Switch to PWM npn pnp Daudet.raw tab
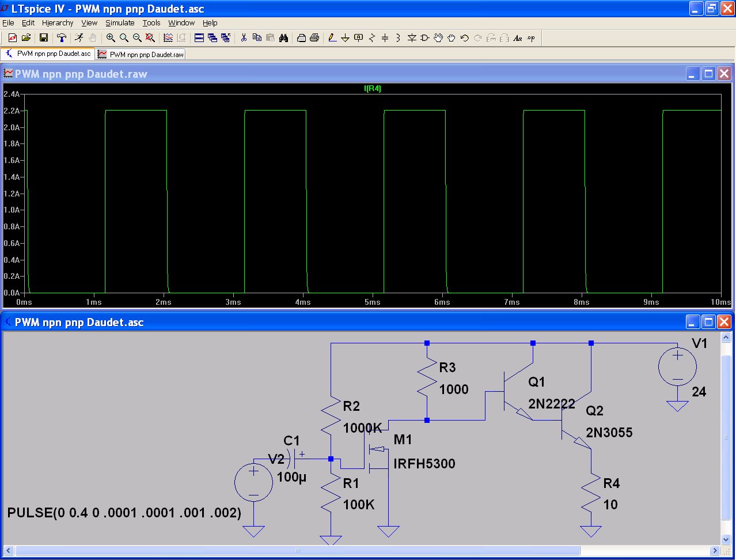 click(141, 54)
